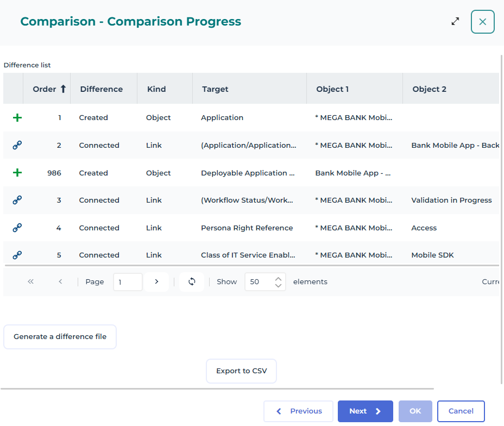Image resolution: width=504 pixels, height=426 pixels.
Task: Click the Kind column header
Action: pos(156,89)
